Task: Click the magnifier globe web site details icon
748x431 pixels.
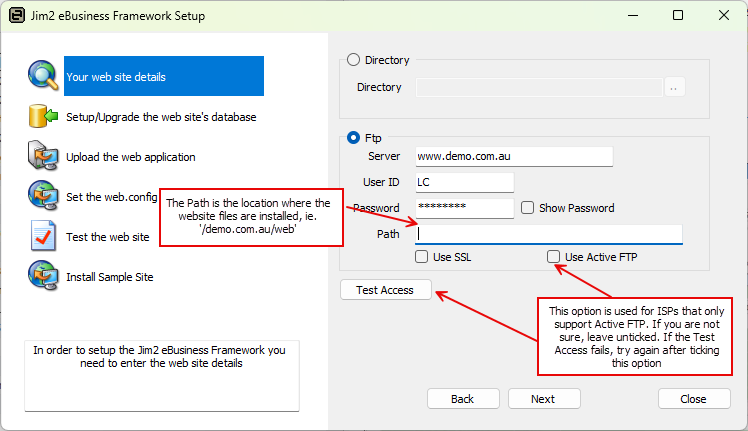Action: tap(44, 76)
